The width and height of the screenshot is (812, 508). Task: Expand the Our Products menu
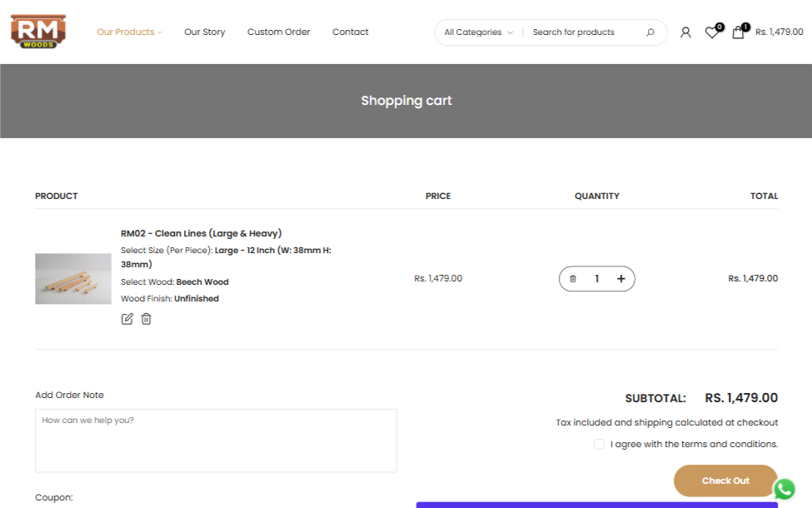129,32
